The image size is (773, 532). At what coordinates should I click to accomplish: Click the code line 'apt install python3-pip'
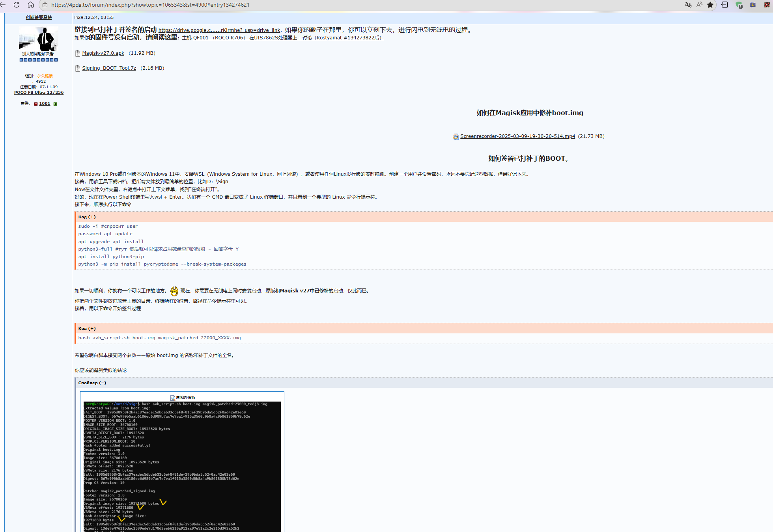111,257
